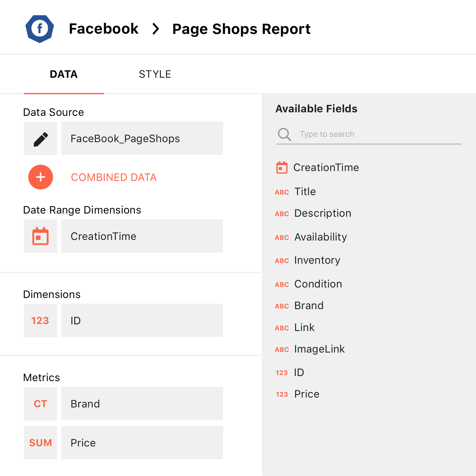This screenshot has width=476, height=476.
Task: Choose Link in Available Fields list
Action: pos(305,327)
